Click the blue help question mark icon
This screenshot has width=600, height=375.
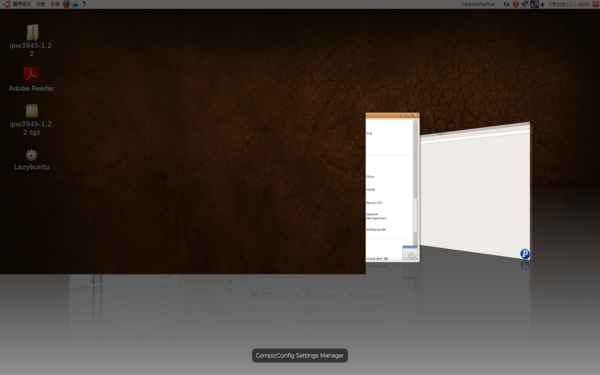click(x=84, y=4)
